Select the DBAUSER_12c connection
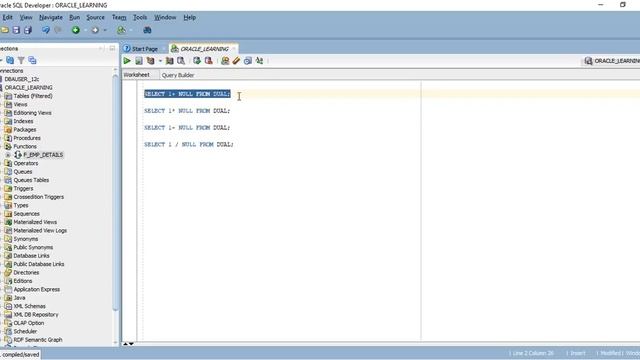640x360 pixels. coord(22,79)
